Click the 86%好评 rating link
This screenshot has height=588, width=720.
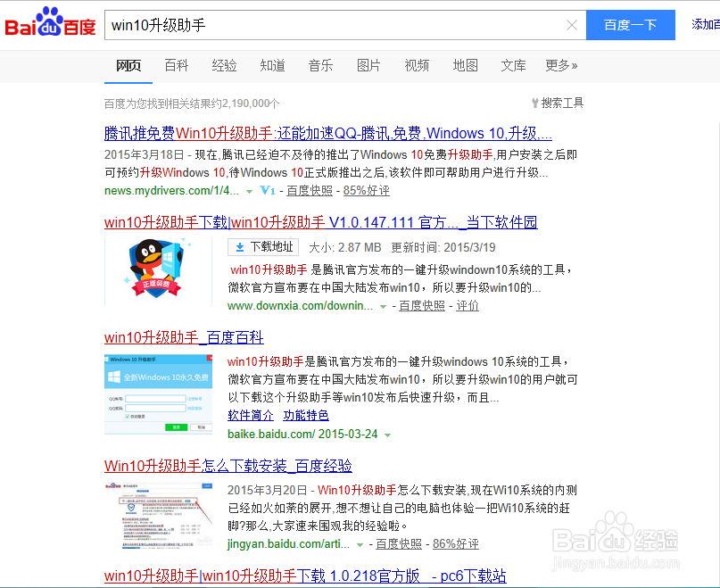click(x=456, y=544)
